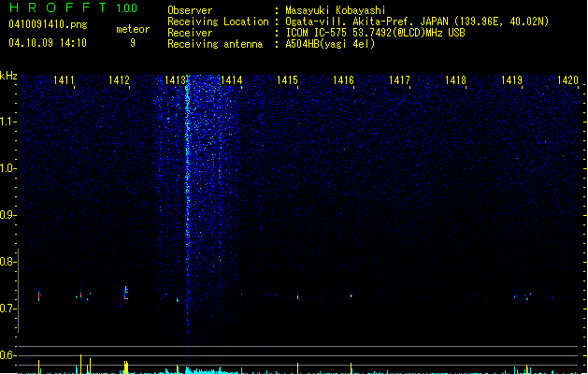
Task: Click the Receiver label
Action: pyautogui.click(x=190, y=33)
